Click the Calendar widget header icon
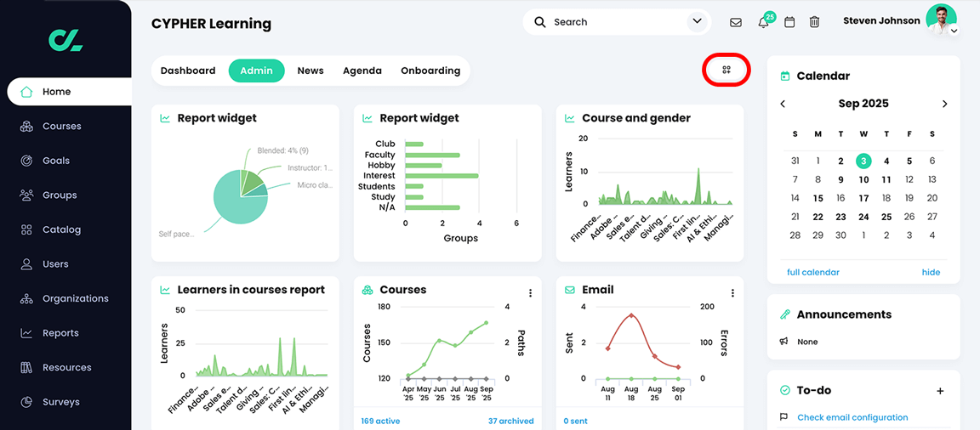The image size is (980, 430). click(x=785, y=76)
